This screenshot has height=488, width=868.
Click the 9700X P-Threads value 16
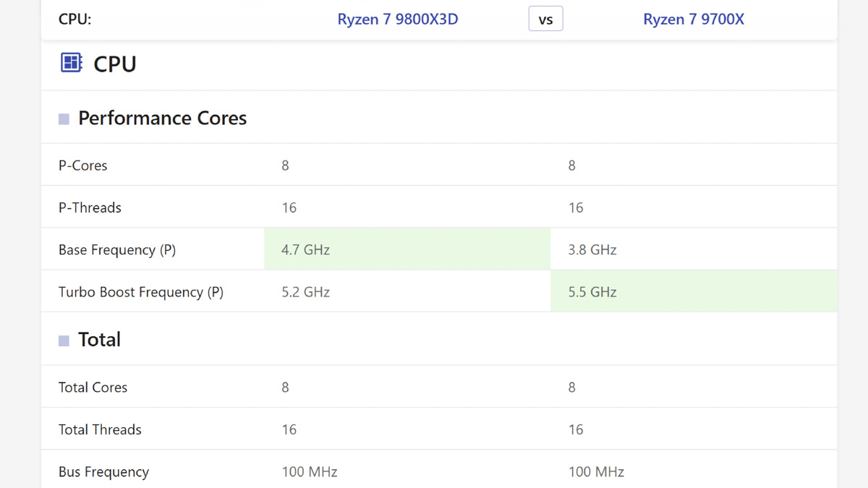pos(576,207)
